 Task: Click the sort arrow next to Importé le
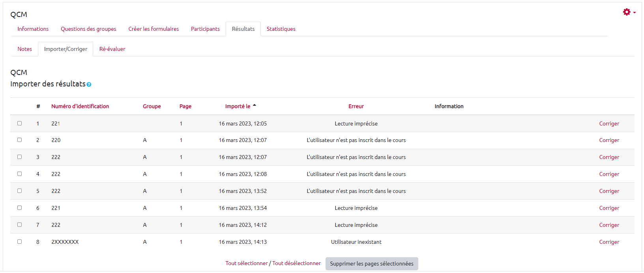[x=255, y=105]
